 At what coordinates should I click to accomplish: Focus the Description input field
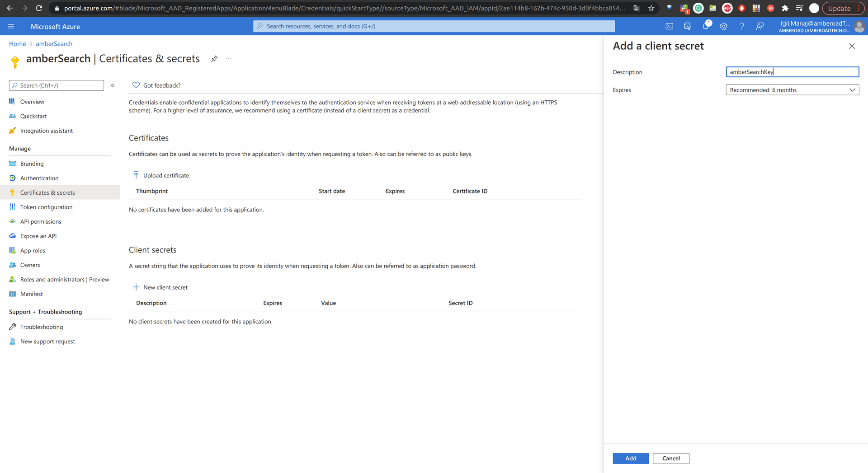coord(792,72)
